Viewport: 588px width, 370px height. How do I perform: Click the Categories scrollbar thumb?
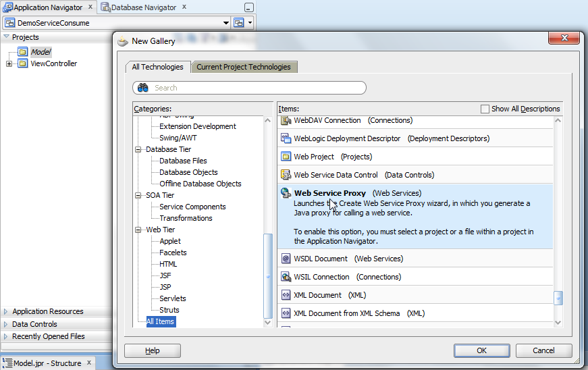click(x=268, y=276)
